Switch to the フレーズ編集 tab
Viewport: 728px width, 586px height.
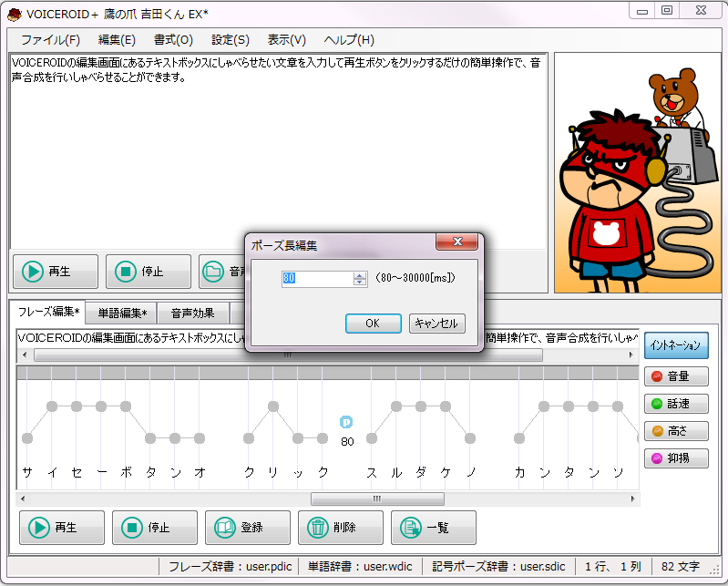click(x=48, y=312)
